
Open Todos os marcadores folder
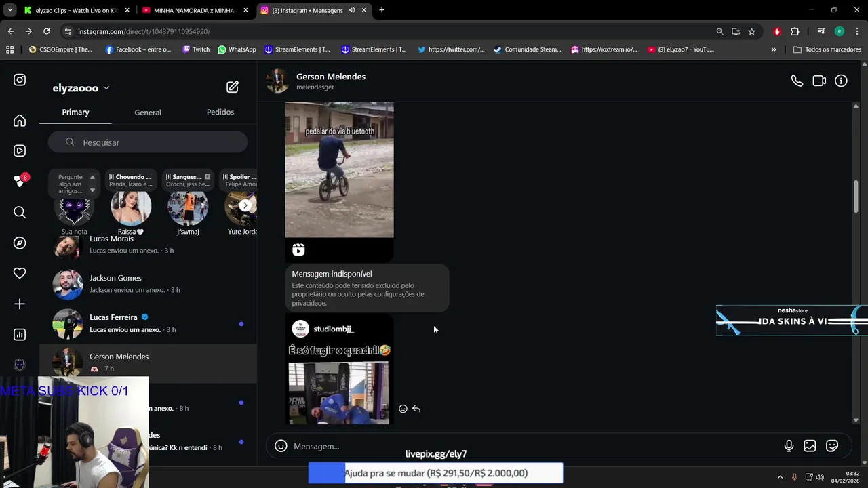coord(827,49)
